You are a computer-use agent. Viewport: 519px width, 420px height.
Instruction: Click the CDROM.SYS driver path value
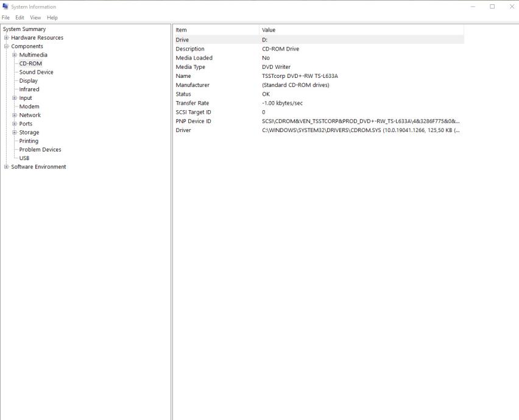[361, 130]
